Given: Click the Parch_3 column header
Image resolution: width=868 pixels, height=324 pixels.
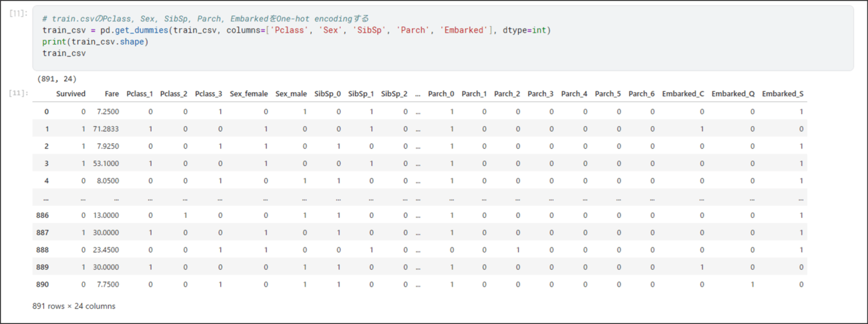Looking at the screenshot, I should pyautogui.click(x=541, y=94).
